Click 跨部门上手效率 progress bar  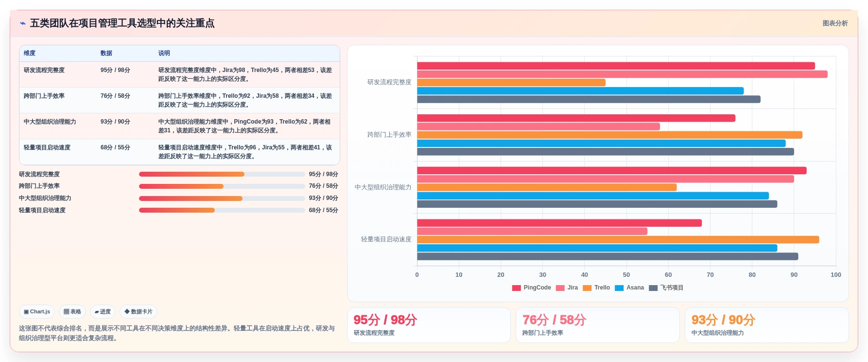222,186
